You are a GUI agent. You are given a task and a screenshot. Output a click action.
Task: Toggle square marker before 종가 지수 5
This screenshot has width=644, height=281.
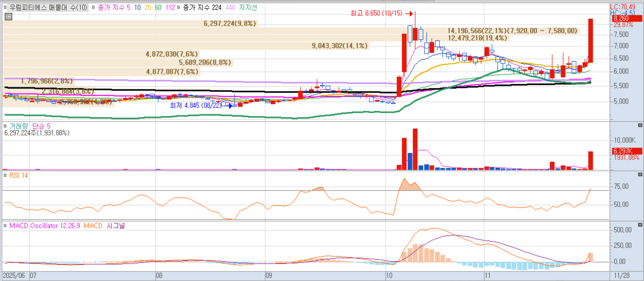93,7
